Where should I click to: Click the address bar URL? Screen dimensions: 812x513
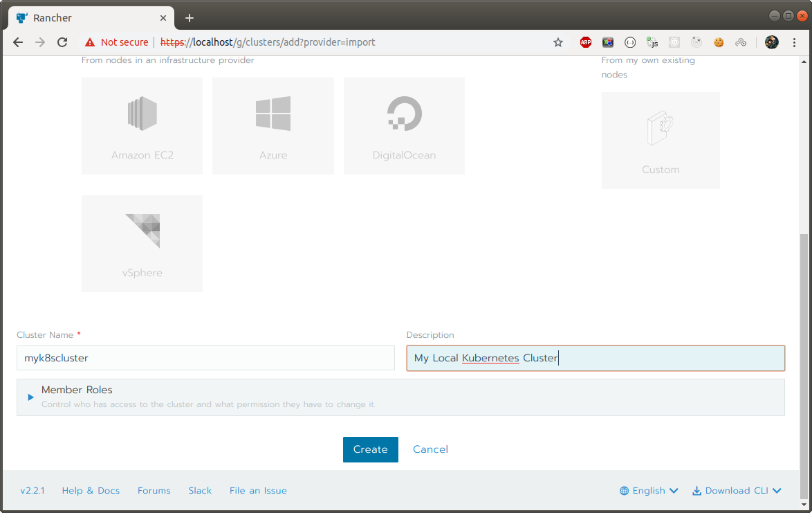click(x=268, y=42)
